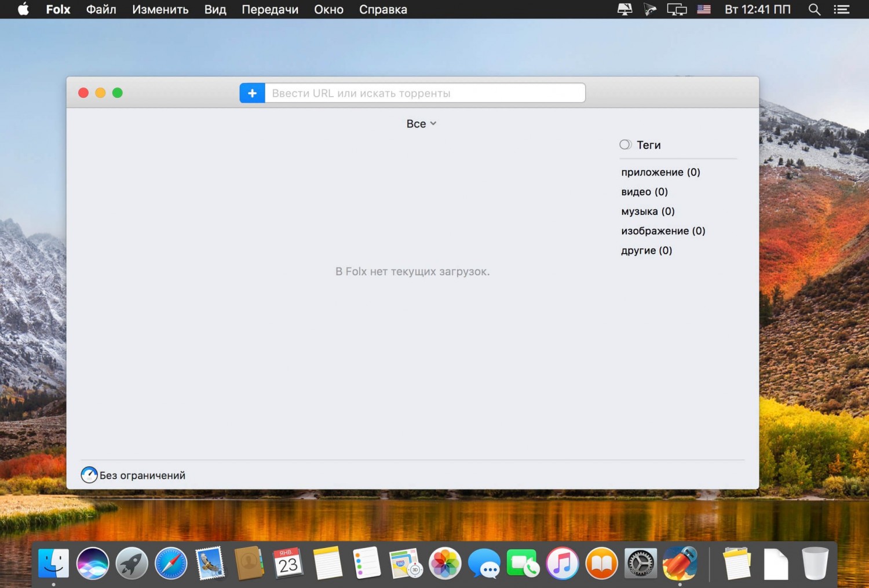
Task: Open the Передачи menu
Action: click(x=270, y=9)
